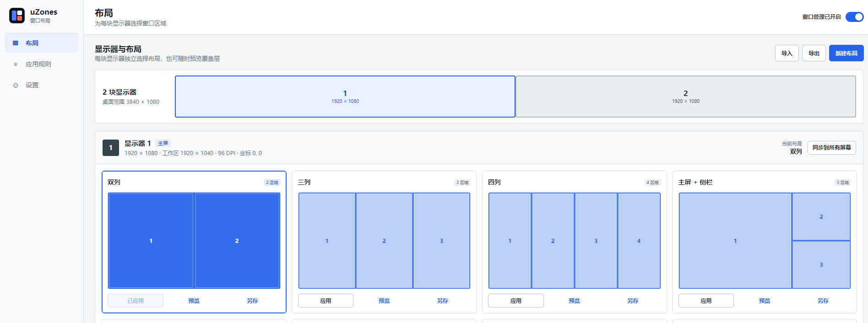This screenshot has width=868, height=323.
Task: Click the 应用规则 sidebar icon
Action: (16, 64)
